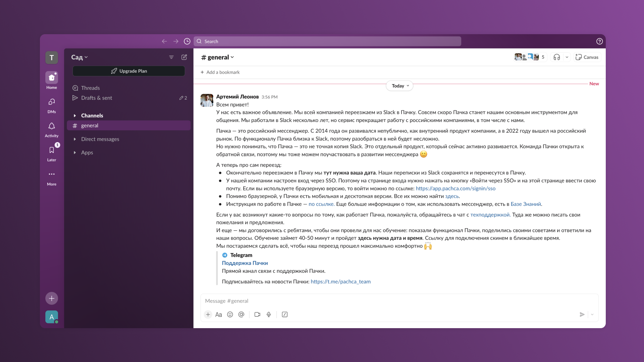Click the mention @ icon
This screenshot has height=362, width=644.
[241, 314]
